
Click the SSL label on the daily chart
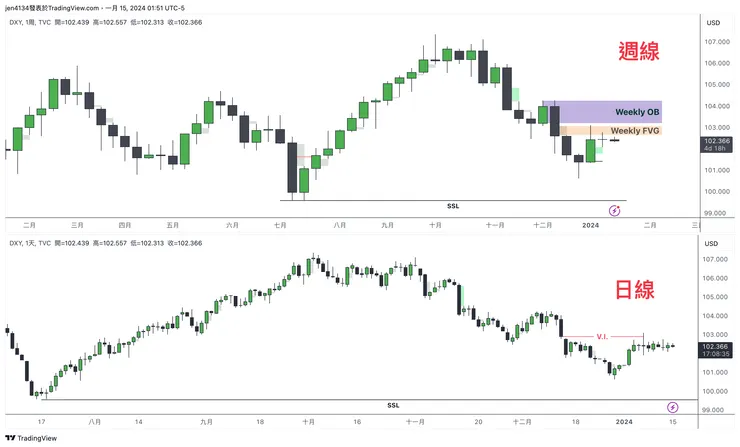393,405
